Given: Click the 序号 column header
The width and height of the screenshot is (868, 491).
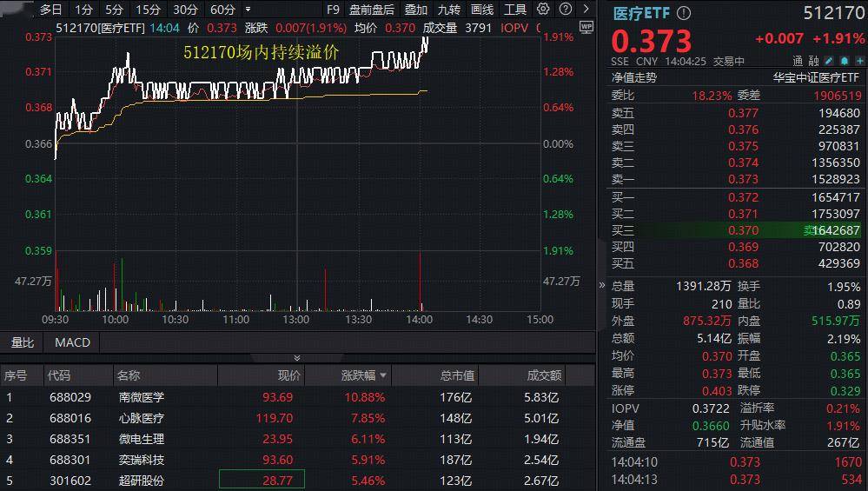Looking at the screenshot, I should click(x=15, y=375).
